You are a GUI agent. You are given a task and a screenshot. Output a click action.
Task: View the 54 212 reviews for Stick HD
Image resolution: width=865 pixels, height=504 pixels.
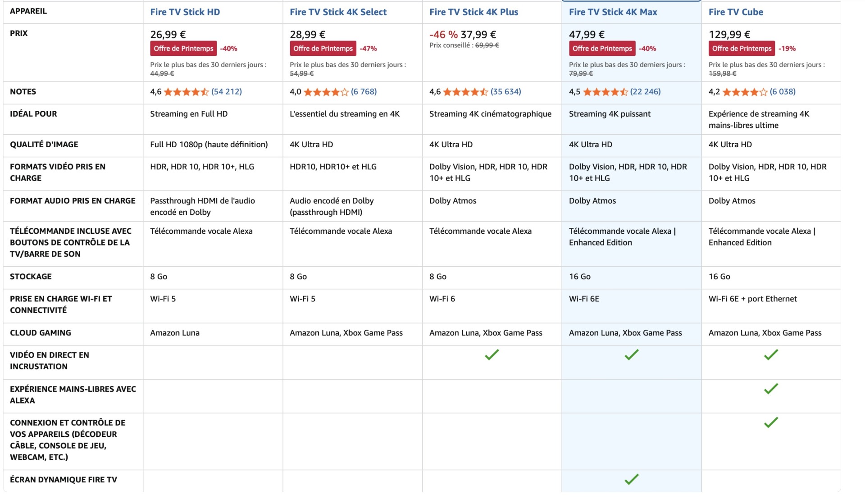(x=227, y=92)
